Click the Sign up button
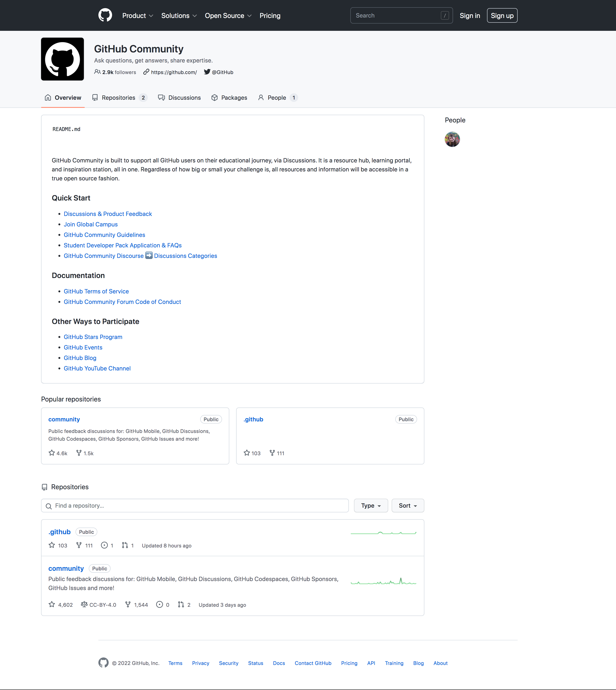Image resolution: width=616 pixels, height=690 pixels. point(502,16)
